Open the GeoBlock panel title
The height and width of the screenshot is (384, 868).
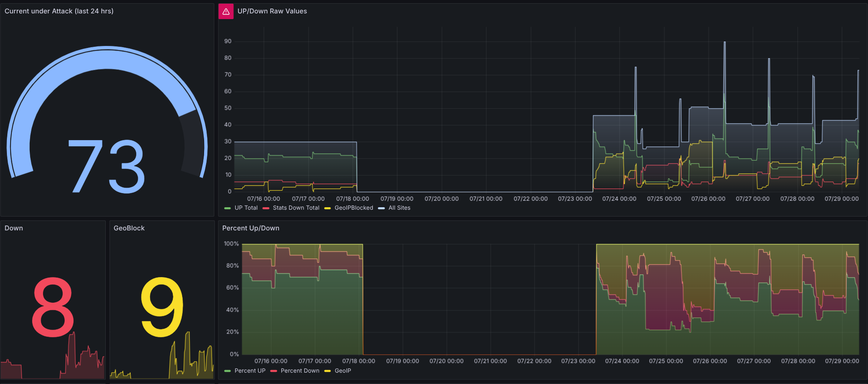[x=129, y=228]
